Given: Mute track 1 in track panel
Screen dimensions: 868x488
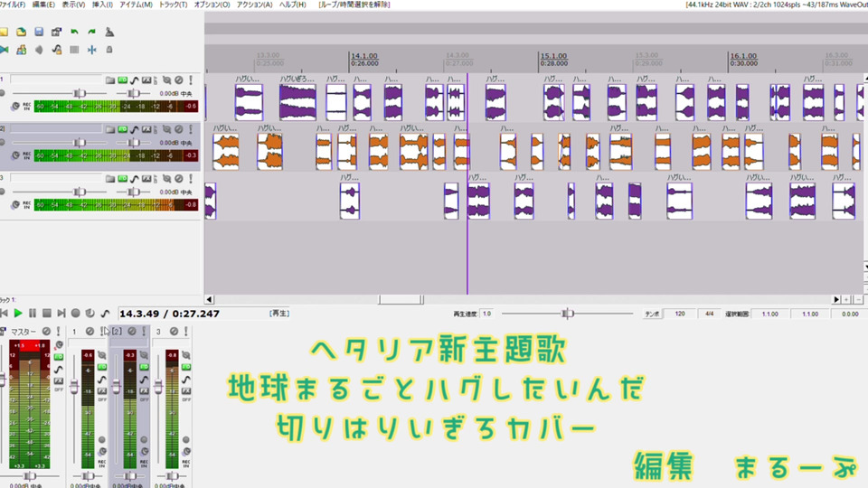Looking at the screenshot, I should (179, 80).
